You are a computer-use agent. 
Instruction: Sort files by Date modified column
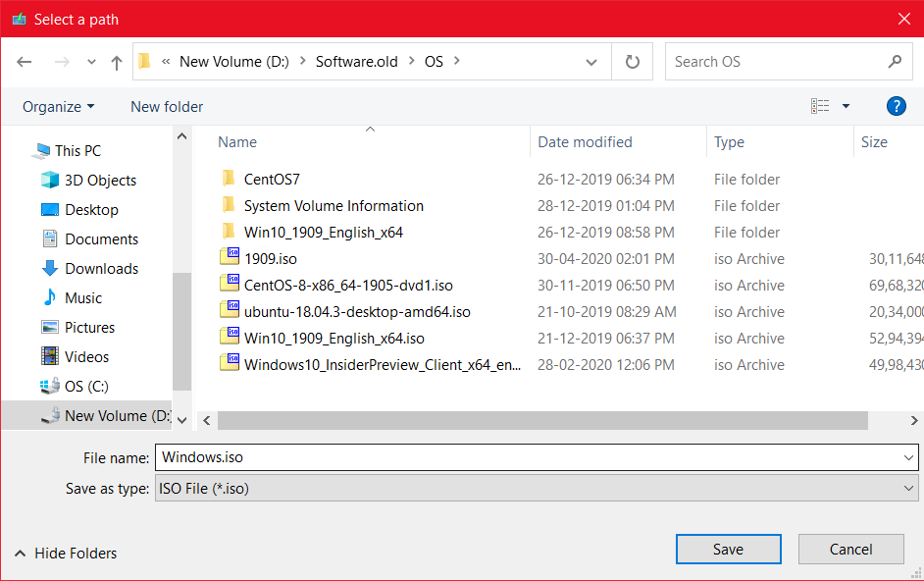coord(585,142)
